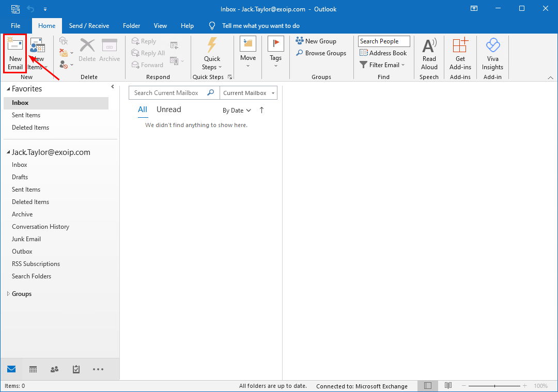The height and width of the screenshot is (392, 558).
Task: Click the Ignore conversation icon
Action: (64, 41)
